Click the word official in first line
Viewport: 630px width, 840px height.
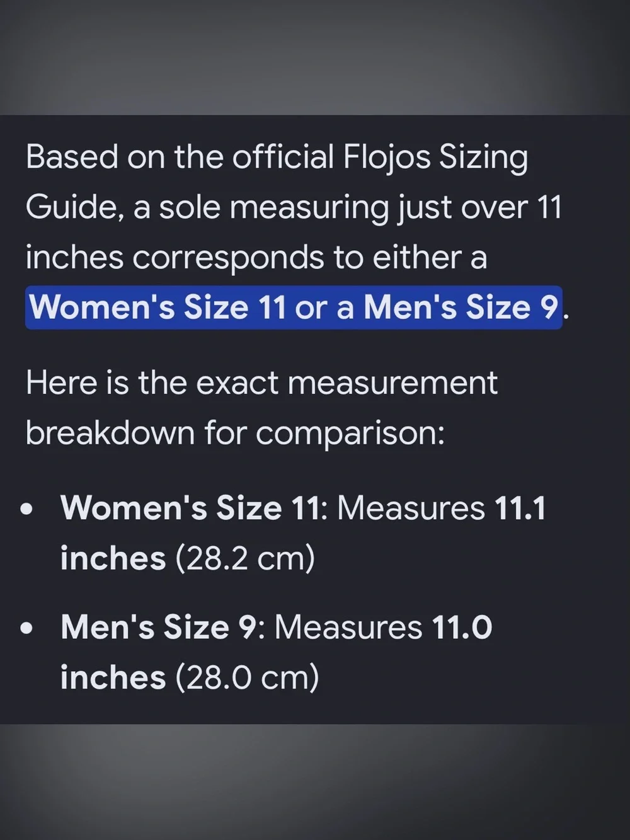(283, 157)
